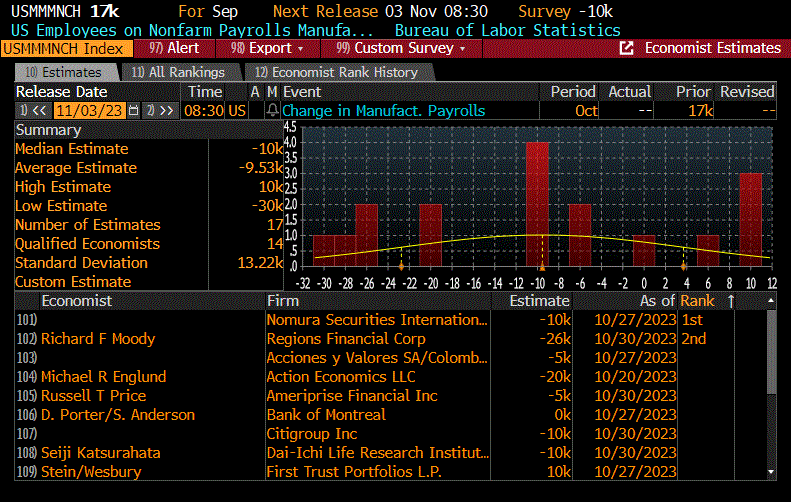Click US Employees on Nonfarm Payrolls title
This screenshot has height=502, width=791.
point(192,30)
